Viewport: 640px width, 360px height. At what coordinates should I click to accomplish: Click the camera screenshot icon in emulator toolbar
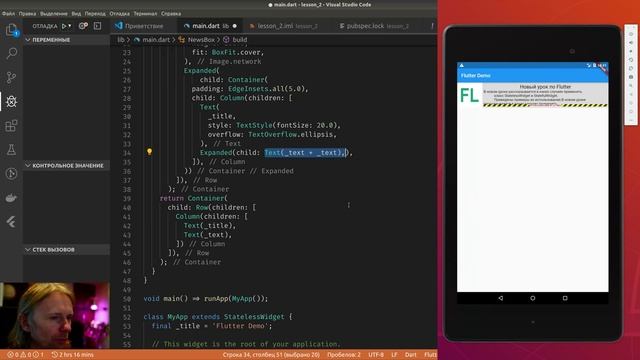[x=631, y=77]
